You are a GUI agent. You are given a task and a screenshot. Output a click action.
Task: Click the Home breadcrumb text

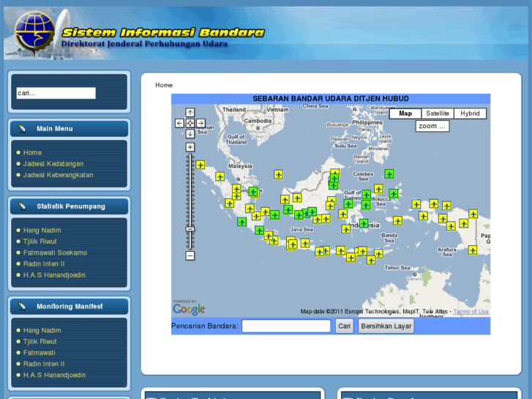(x=164, y=85)
